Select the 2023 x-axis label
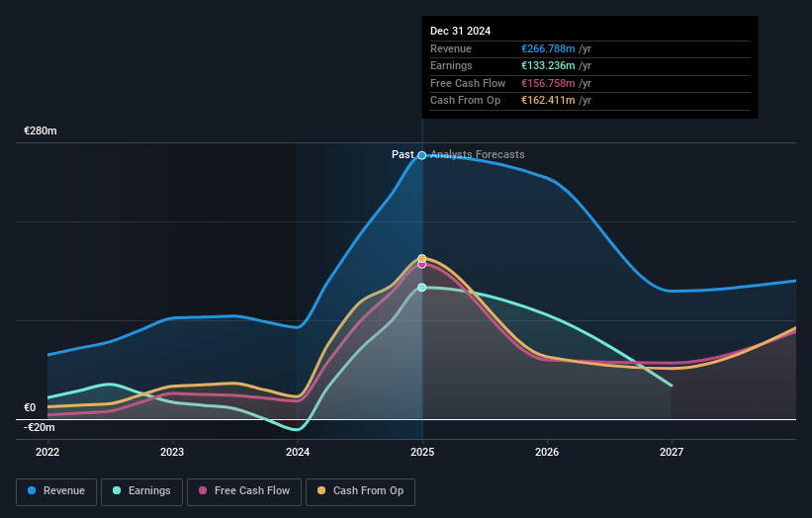Image resolution: width=812 pixels, height=518 pixels. click(x=172, y=452)
